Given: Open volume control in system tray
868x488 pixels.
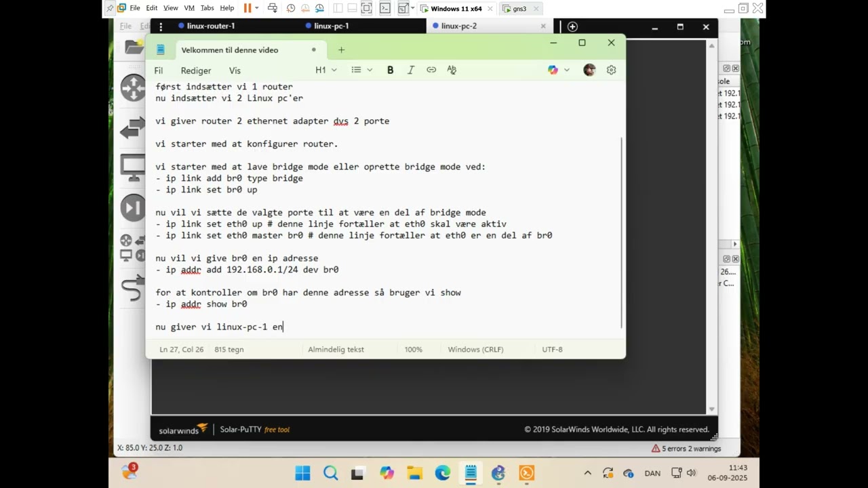Looking at the screenshot, I should coord(691,473).
